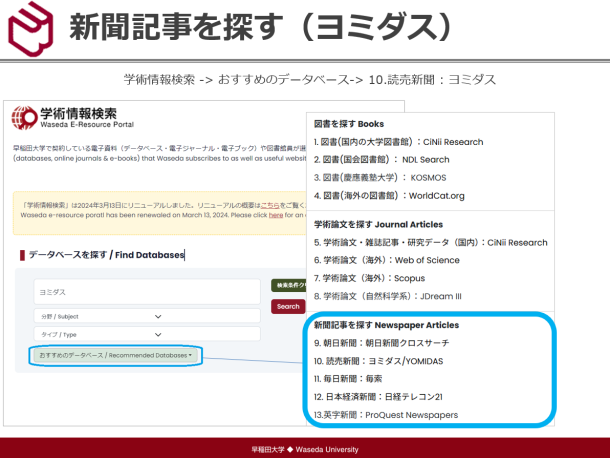Expand the タイプ / Type dropdown
Viewport: 610px width, 458px height.
point(98,336)
